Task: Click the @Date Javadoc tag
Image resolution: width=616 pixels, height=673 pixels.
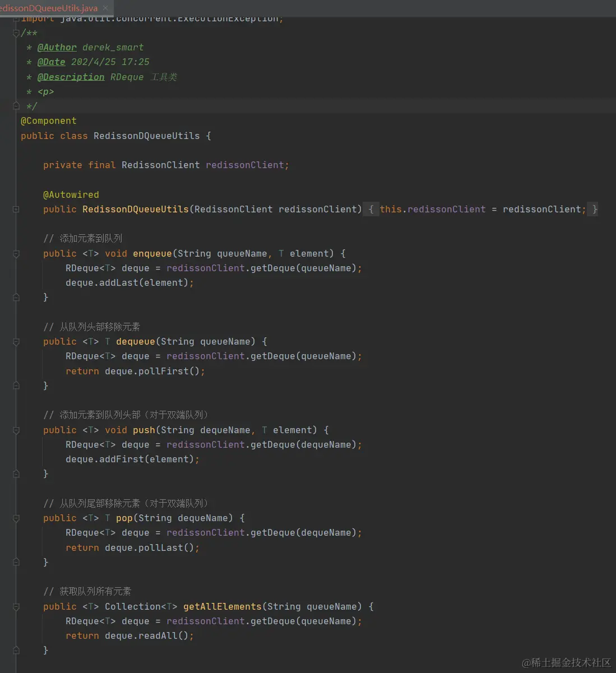Action: [x=52, y=62]
